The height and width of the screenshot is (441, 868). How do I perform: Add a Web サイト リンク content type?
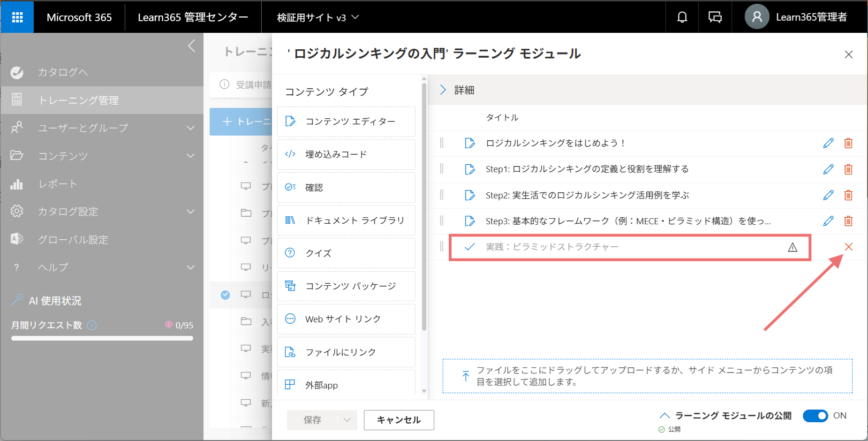(x=346, y=319)
